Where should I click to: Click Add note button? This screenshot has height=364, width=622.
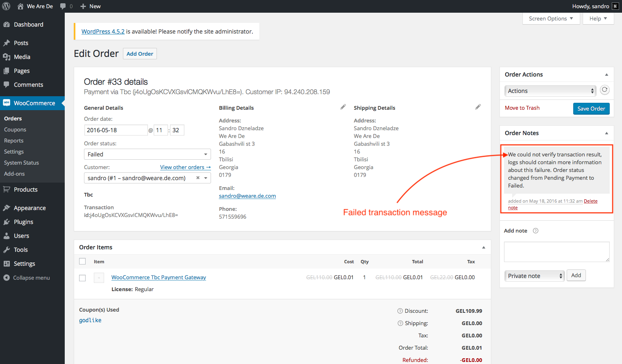click(x=576, y=276)
